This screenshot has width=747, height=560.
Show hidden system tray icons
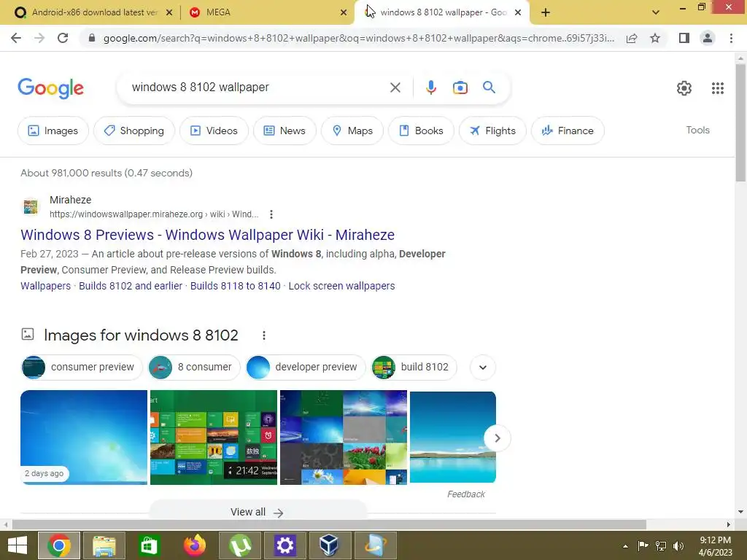click(x=625, y=546)
